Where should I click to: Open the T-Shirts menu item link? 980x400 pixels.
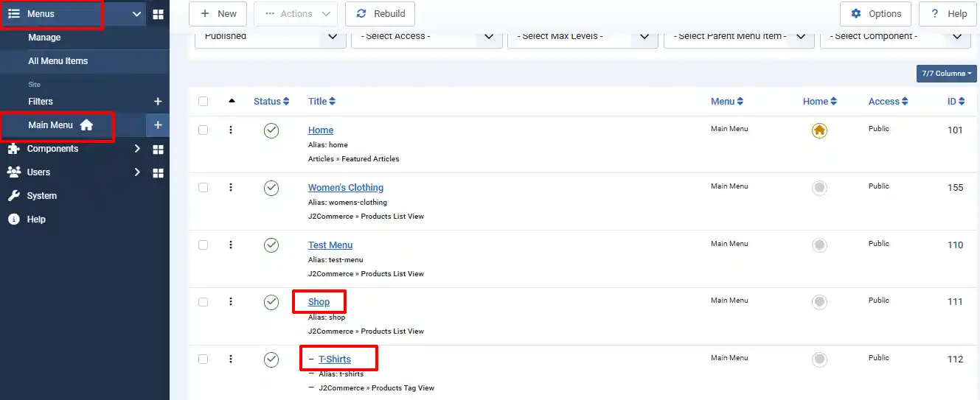335,359
